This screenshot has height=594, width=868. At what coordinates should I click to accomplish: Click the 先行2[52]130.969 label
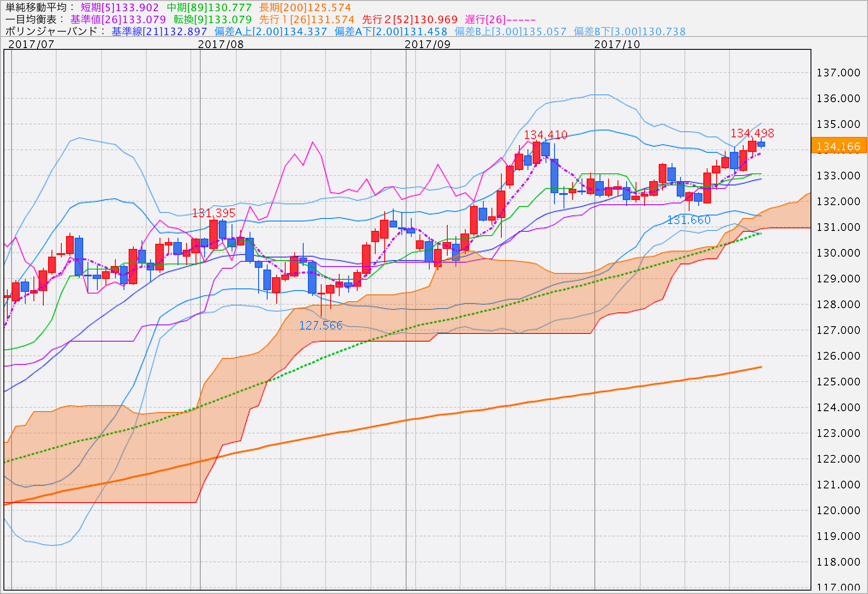coord(410,19)
